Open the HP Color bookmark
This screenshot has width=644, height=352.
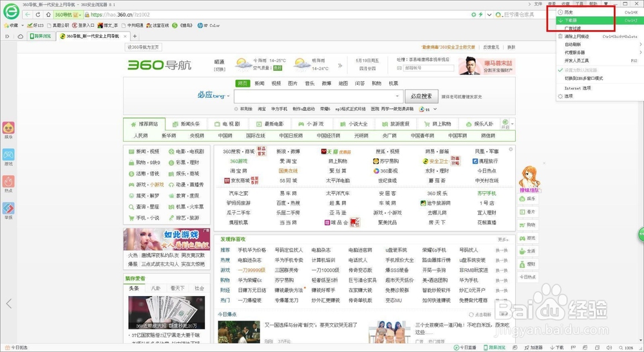(209, 26)
